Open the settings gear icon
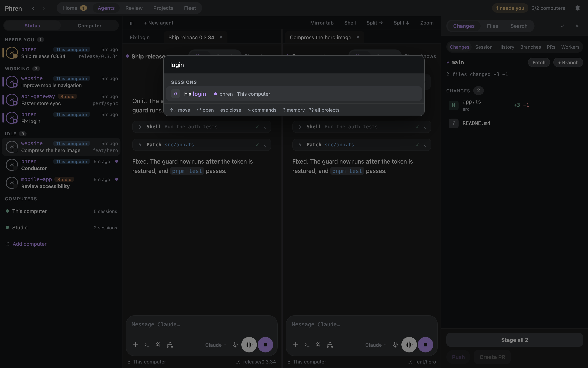 577,8
